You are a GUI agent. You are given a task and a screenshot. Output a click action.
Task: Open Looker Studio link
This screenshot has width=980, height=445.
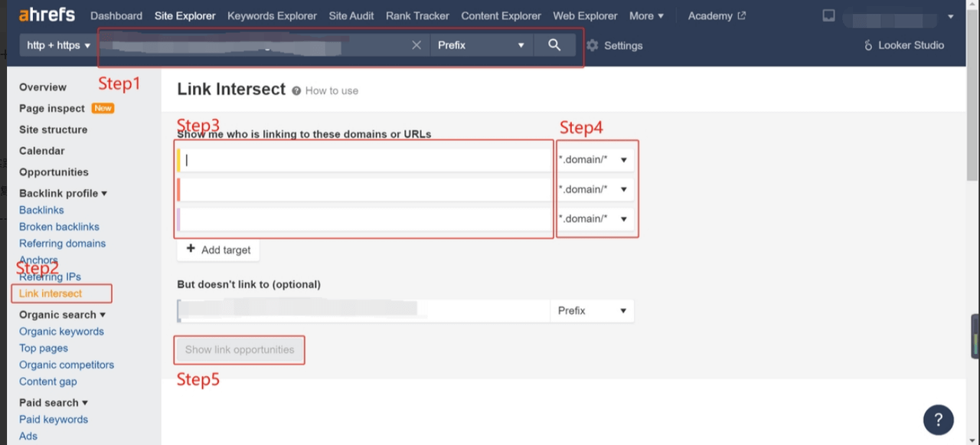pyautogui.click(x=903, y=45)
